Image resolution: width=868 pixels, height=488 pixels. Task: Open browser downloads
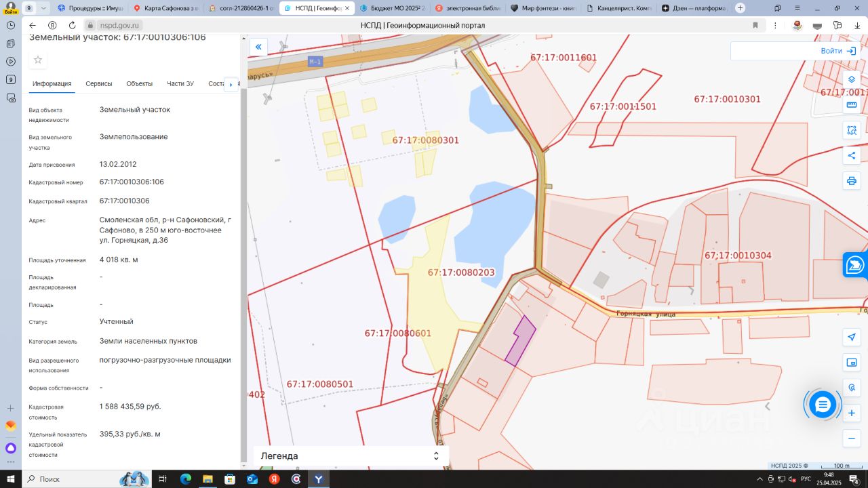coord(857,25)
